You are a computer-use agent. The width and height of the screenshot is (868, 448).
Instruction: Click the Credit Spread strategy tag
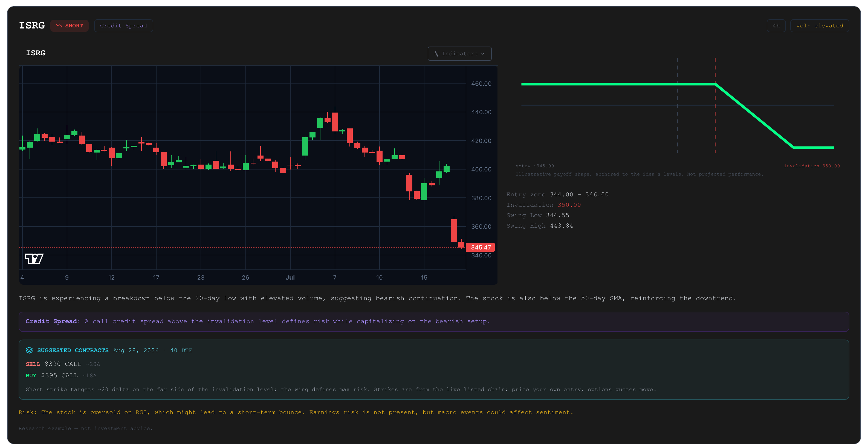[x=123, y=26]
